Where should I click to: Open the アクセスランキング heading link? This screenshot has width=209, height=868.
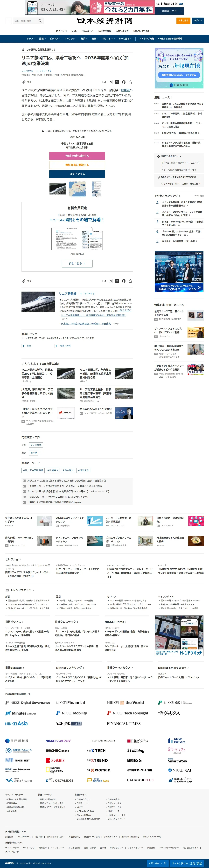pos(167,196)
